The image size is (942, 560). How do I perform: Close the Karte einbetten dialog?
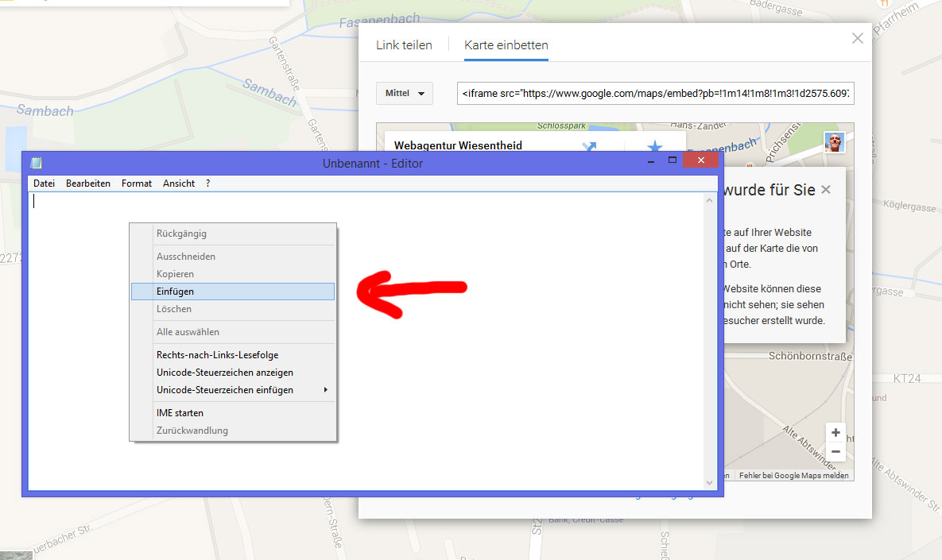pyautogui.click(x=857, y=37)
